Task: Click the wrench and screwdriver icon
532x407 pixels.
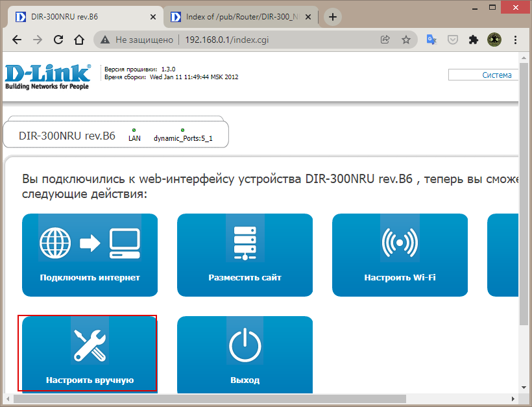Action: (90, 345)
